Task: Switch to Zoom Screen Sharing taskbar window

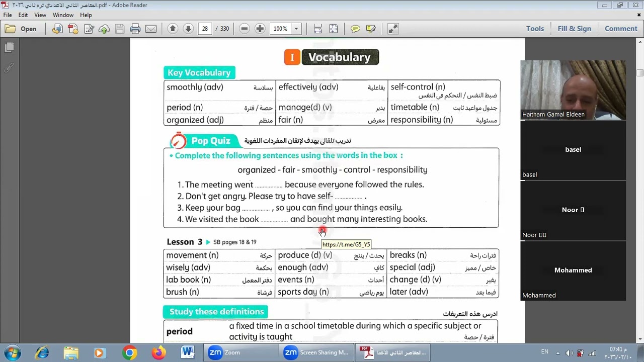Action: coord(316,353)
